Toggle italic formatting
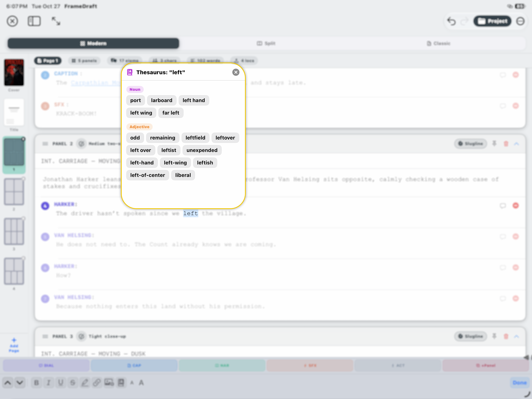532x399 pixels. (48, 382)
